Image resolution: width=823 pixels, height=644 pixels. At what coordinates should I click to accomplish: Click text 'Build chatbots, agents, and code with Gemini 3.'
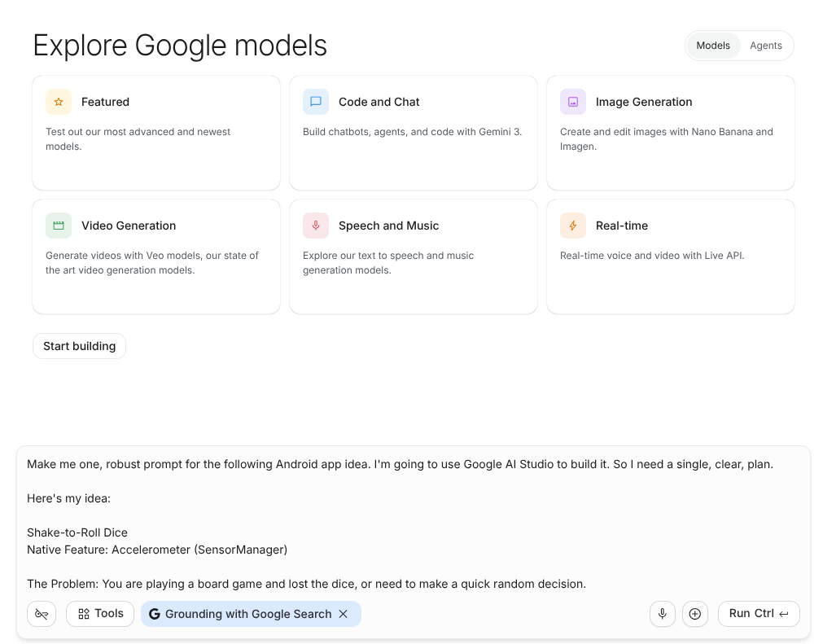[412, 132]
